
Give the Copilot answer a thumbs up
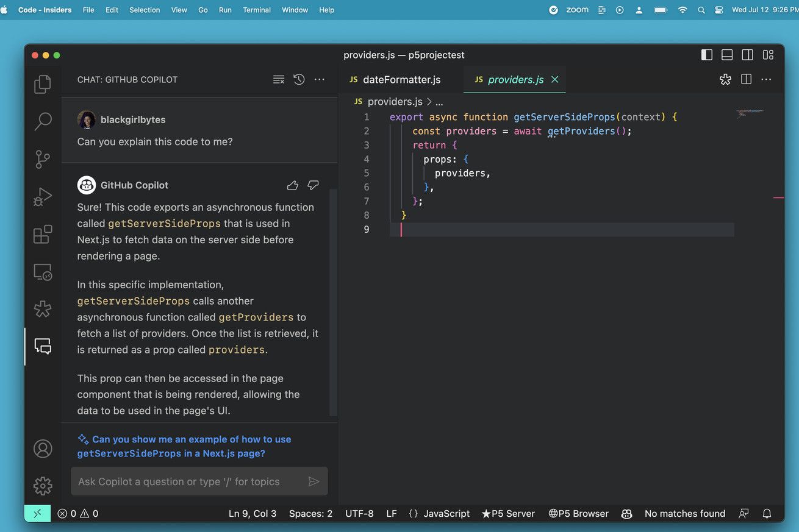pyautogui.click(x=292, y=185)
